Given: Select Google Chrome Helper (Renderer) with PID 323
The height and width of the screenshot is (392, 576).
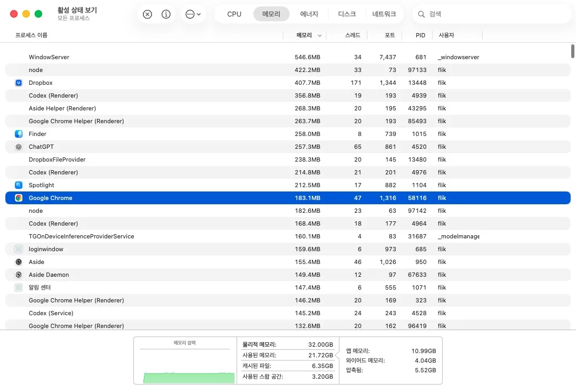Looking at the screenshot, I should point(287,300).
